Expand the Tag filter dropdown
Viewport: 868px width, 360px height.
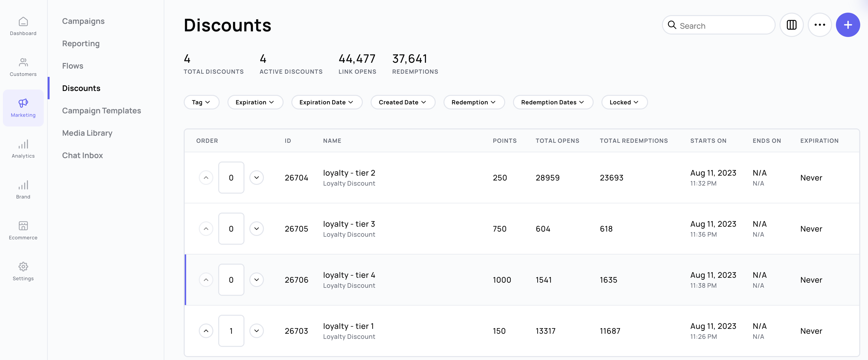point(201,102)
